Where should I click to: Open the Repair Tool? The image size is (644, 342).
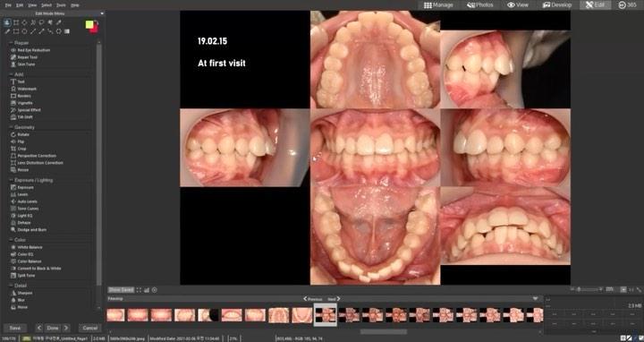[x=24, y=57]
